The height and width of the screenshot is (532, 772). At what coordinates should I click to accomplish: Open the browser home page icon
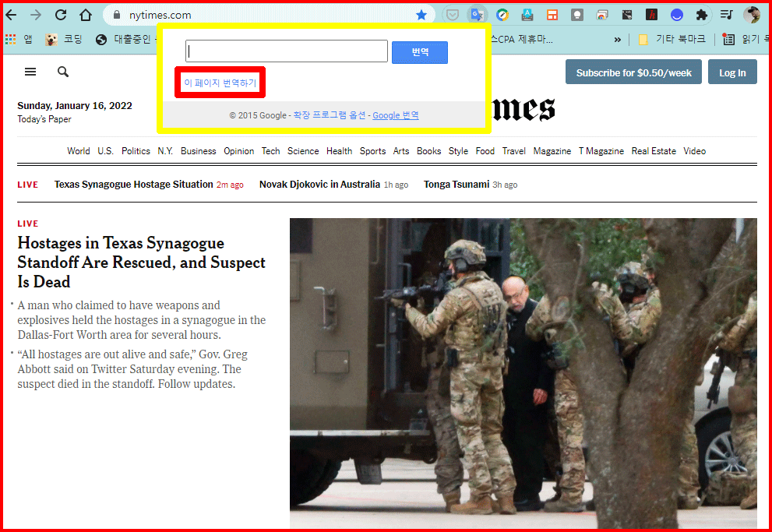(x=86, y=15)
